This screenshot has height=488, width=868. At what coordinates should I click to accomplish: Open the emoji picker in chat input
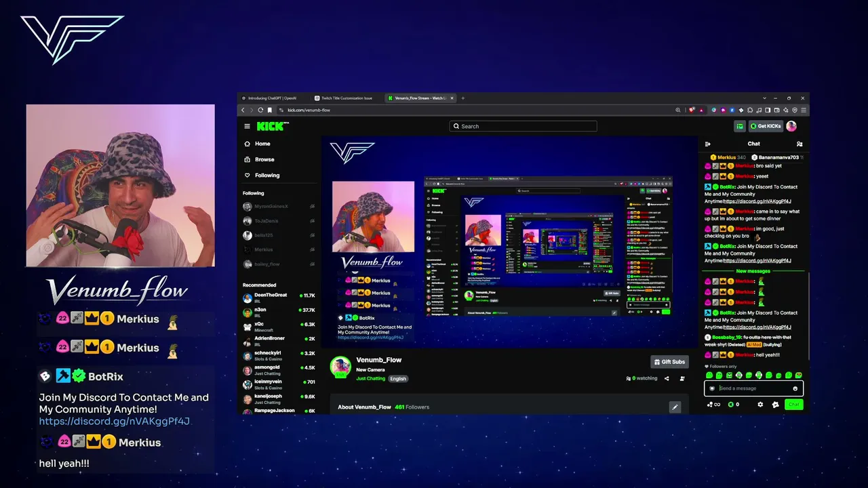(x=795, y=388)
